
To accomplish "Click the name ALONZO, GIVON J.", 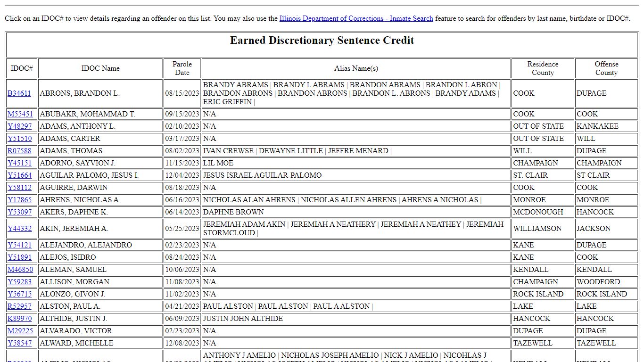I will pos(73,294).
